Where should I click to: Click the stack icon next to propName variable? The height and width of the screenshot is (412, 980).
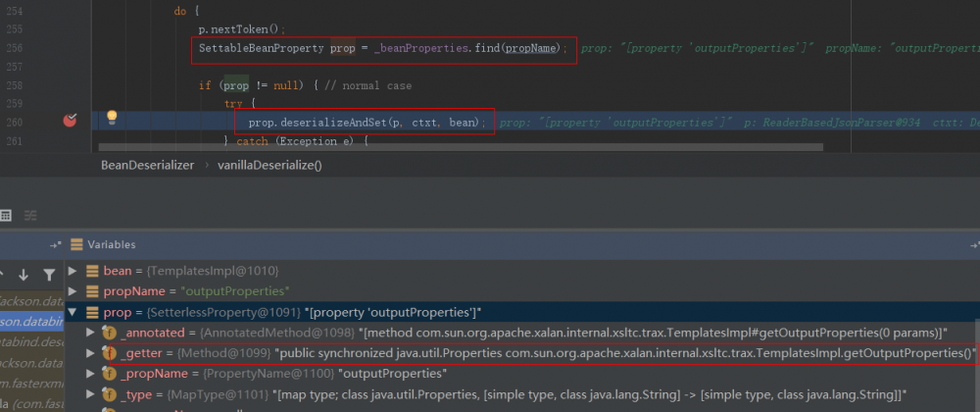pos(92,291)
